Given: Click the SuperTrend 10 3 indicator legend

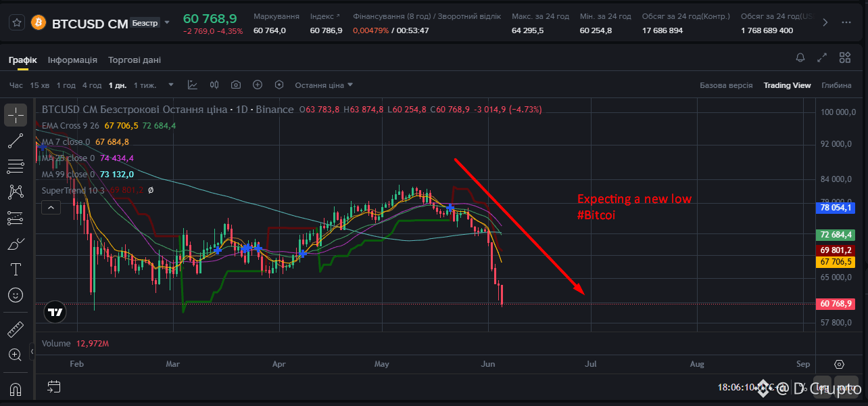Looking at the screenshot, I should click(x=73, y=191).
